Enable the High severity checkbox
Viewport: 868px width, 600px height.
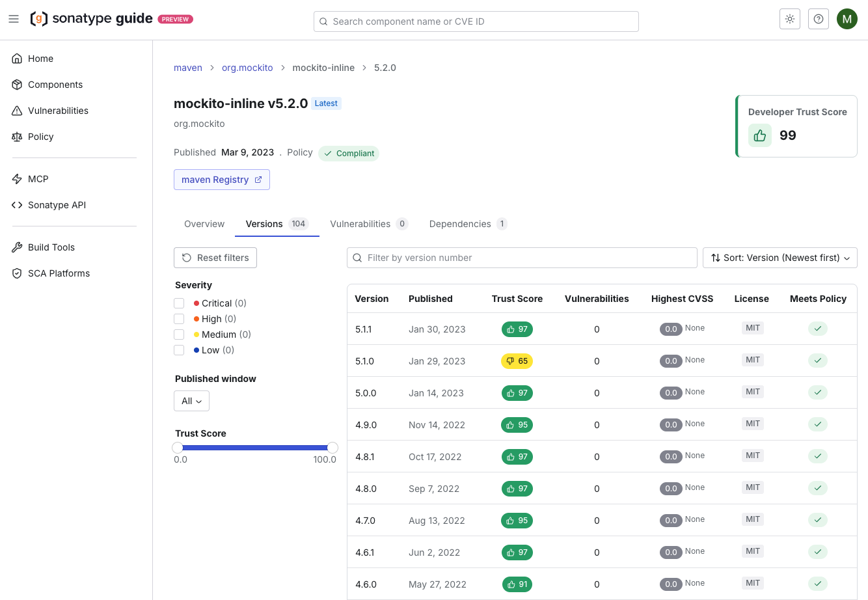tap(179, 319)
